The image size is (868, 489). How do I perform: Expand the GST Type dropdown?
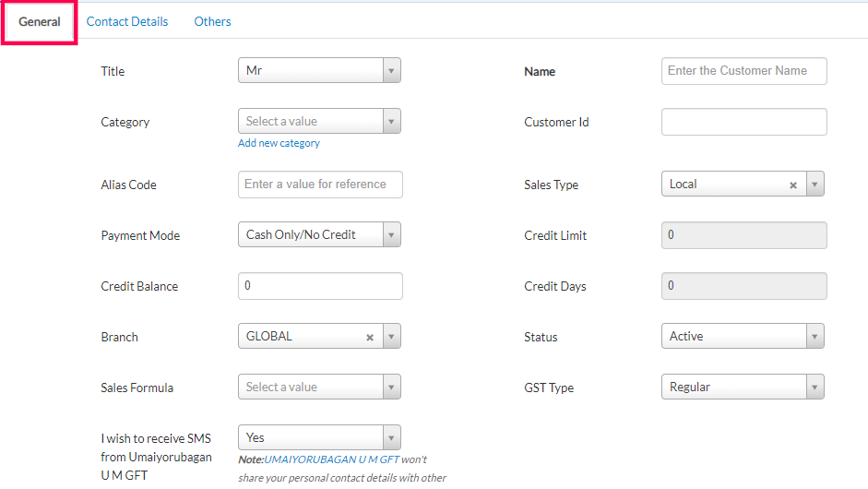[814, 388]
